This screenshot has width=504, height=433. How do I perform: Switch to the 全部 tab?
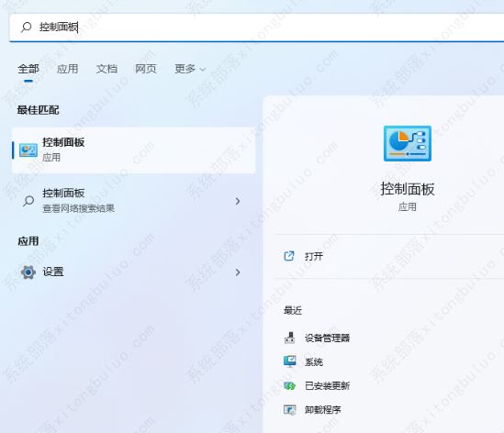point(28,69)
